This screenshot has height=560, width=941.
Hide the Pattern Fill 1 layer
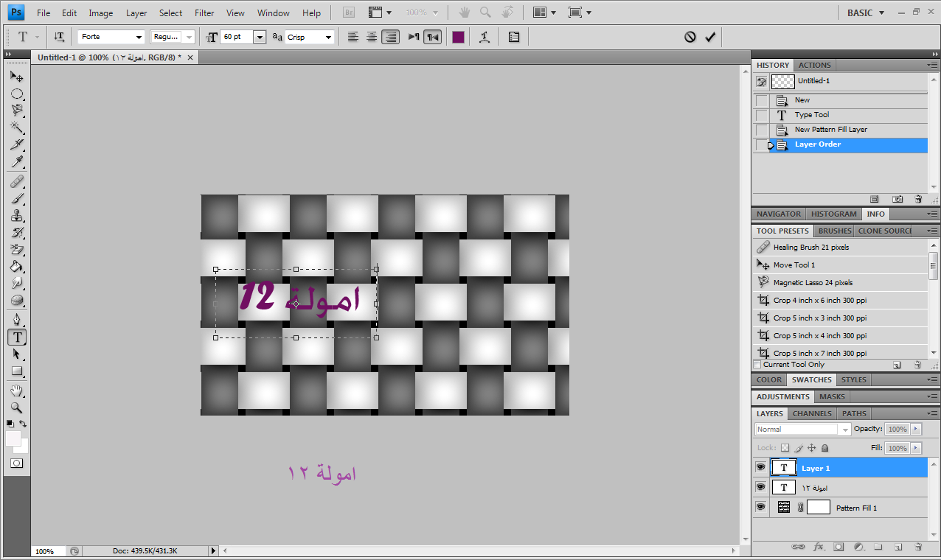(760, 507)
